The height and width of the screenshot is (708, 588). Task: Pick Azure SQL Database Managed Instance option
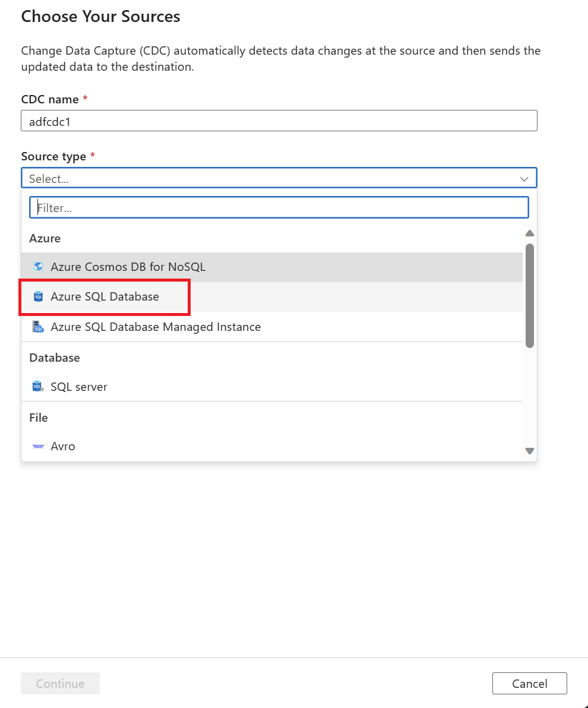point(156,327)
